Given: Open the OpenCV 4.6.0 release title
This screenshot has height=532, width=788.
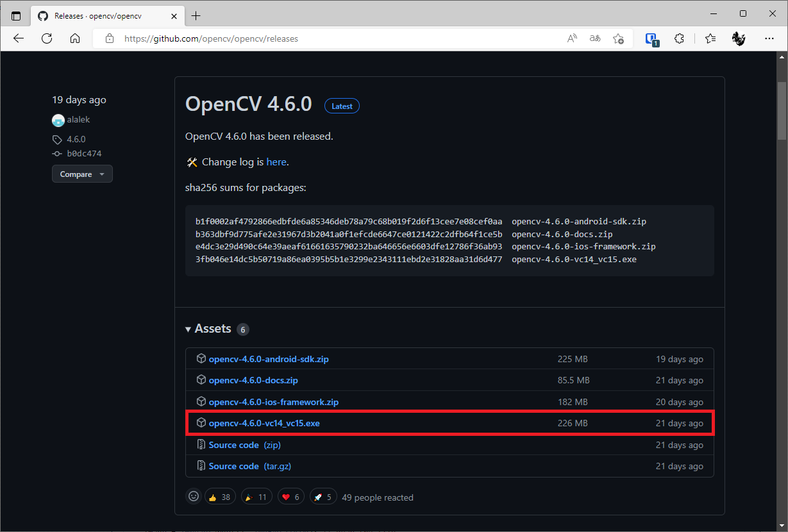Looking at the screenshot, I should 248,104.
